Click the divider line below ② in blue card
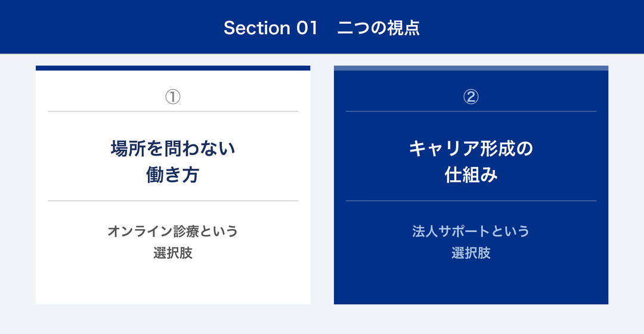This screenshot has height=334, width=644. (471, 112)
